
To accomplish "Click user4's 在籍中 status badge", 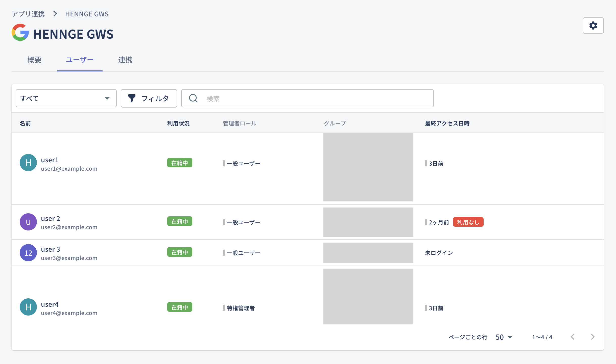I will click(x=180, y=307).
